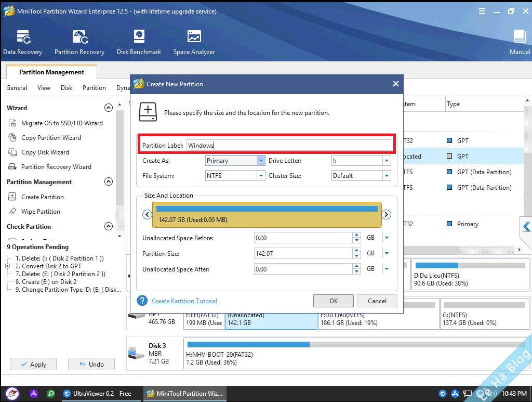The width and height of the screenshot is (532, 402).
Task: Open the taskbar Start button
Action: click(x=12, y=394)
